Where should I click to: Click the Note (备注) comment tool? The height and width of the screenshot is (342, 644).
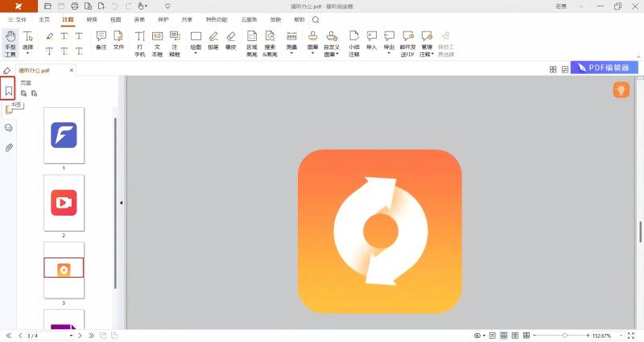pyautogui.click(x=101, y=40)
